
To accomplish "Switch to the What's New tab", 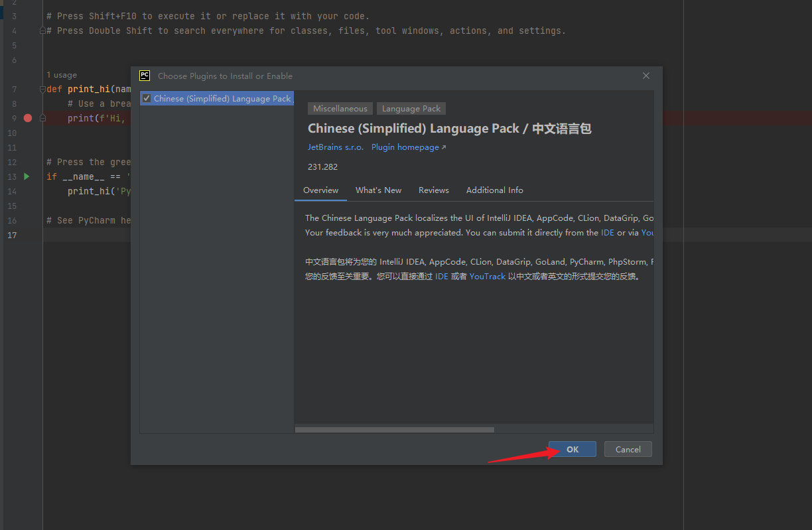I will (378, 190).
